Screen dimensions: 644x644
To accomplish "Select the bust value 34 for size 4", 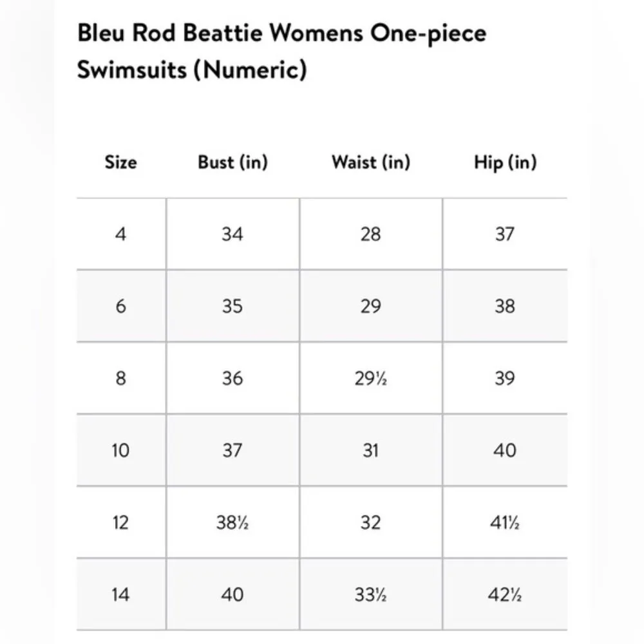I will coord(232,234).
